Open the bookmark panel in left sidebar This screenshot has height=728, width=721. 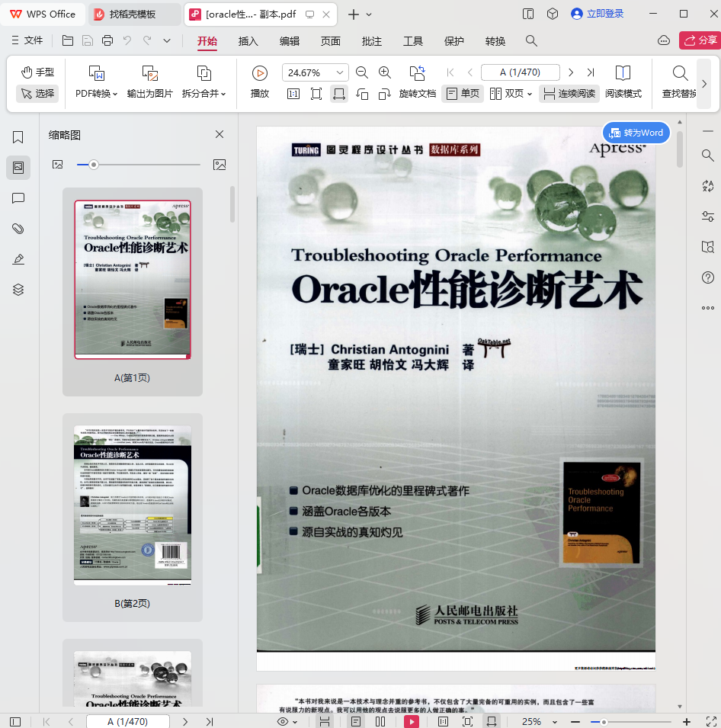click(x=18, y=137)
